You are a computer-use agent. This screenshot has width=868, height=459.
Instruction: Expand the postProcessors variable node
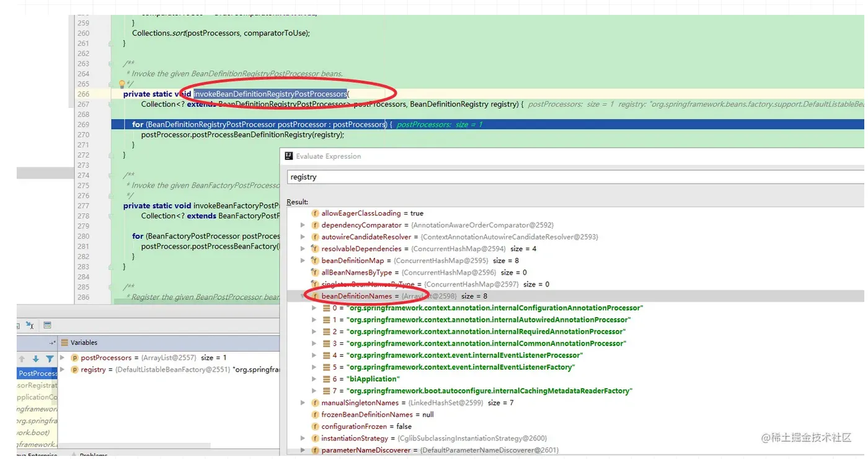[63, 358]
